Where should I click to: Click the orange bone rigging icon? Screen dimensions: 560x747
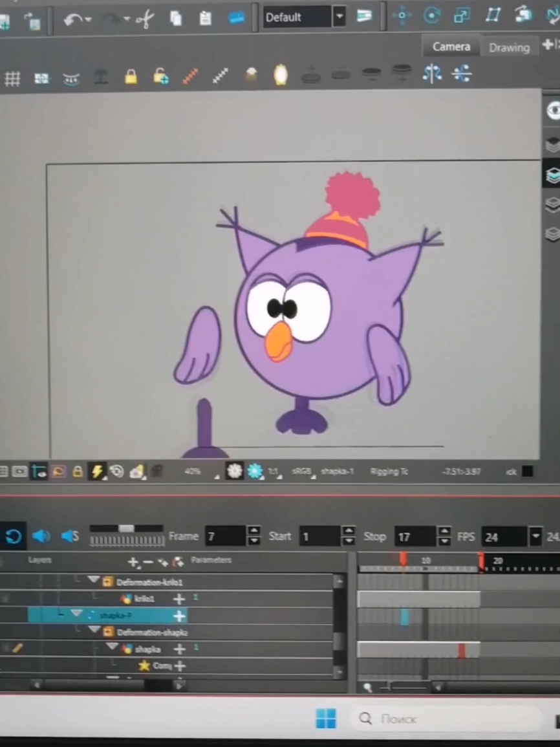click(x=191, y=76)
